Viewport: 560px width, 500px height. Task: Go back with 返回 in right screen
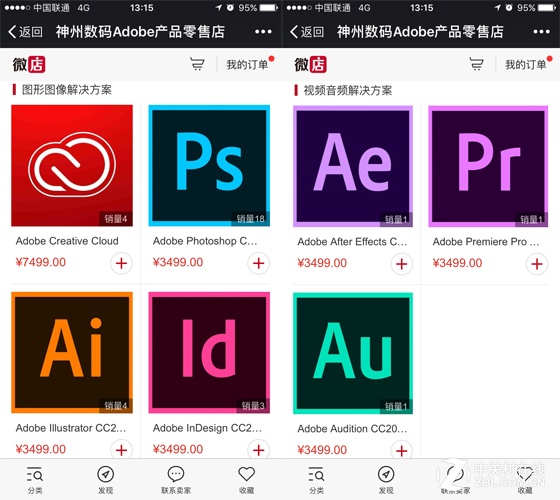click(306, 32)
